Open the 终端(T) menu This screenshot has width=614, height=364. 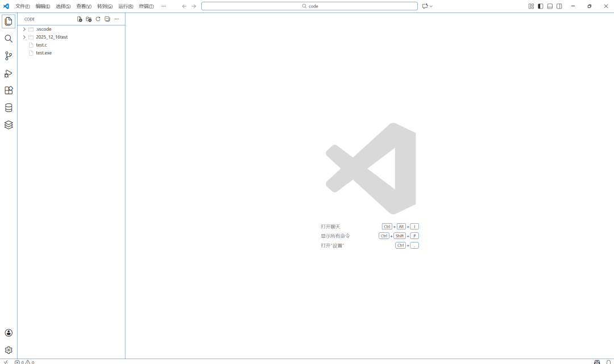(x=147, y=6)
